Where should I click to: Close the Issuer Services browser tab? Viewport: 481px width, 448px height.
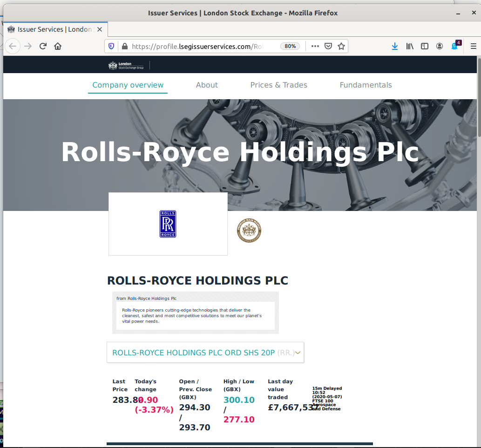coord(99,29)
